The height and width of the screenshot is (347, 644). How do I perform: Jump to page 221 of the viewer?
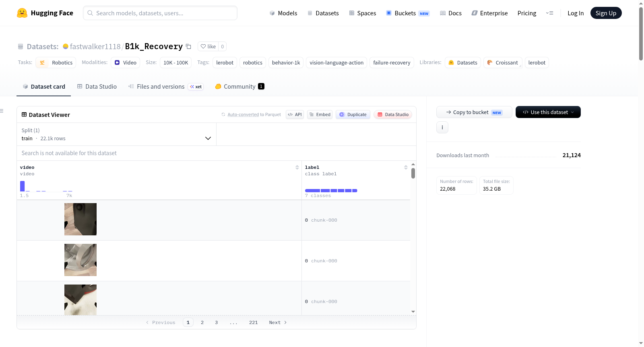(x=254, y=322)
